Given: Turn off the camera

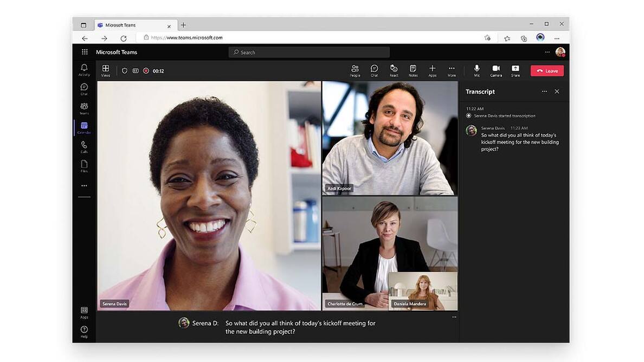Looking at the screenshot, I should (x=495, y=70).
